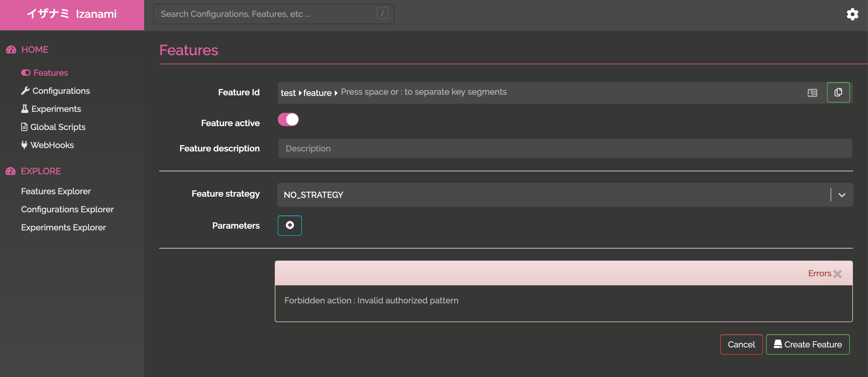
Task: Click the Features toggle icon in sidebar
Action: coord(26,73)
